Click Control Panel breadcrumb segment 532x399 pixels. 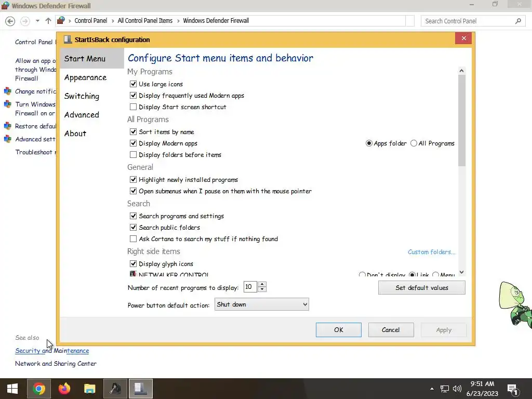coord(90,21)
